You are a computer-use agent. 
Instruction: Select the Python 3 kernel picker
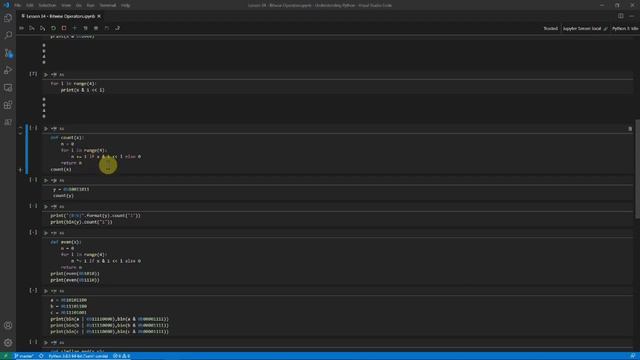pos(625,29)
